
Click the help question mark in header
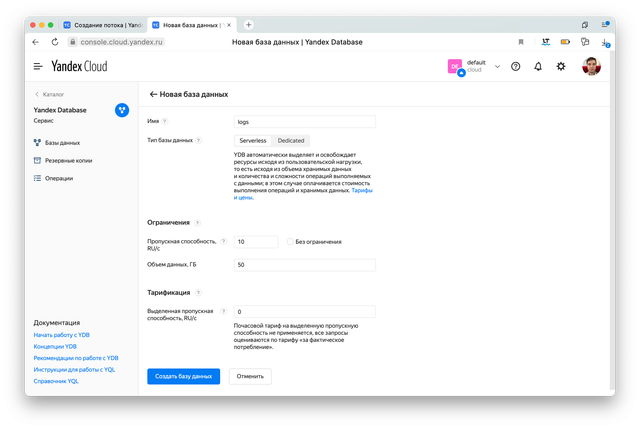[x=516, y=67]
